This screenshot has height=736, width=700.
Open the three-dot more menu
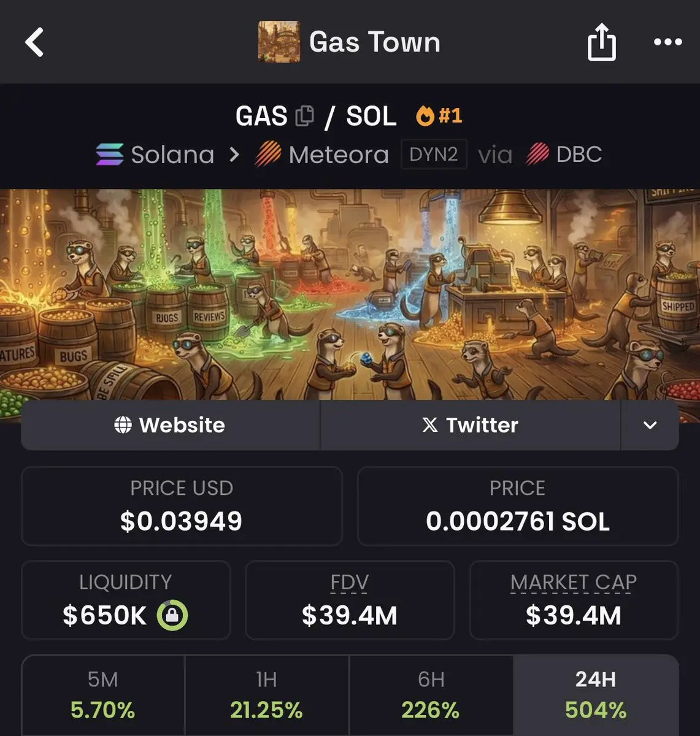click(667, 42)
